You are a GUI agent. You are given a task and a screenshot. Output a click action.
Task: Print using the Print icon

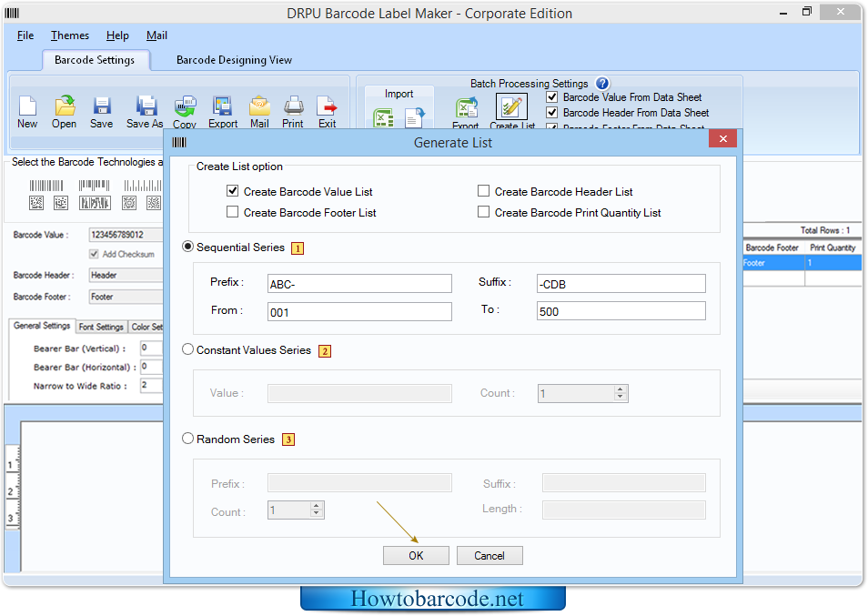(293, 107)
